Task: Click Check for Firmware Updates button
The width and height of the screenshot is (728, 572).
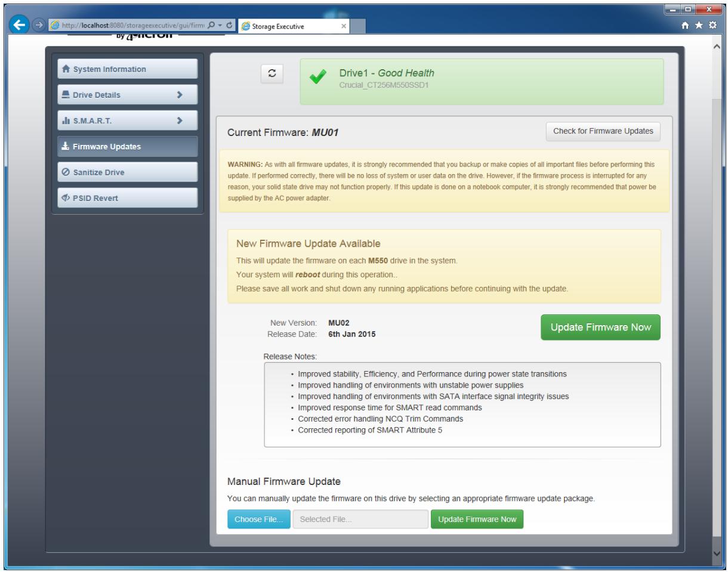Action: [603, 131]
